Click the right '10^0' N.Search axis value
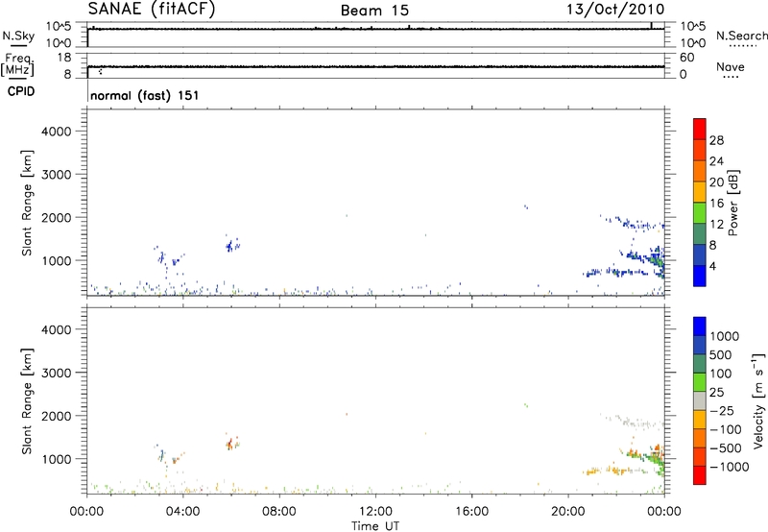Screen dimensions: 768x532 692,43
